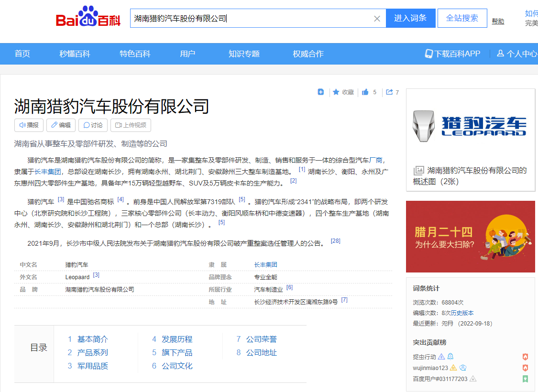Click the green badge beside 百度用户#031177203

pyautogui.click(x=525, y=379)
